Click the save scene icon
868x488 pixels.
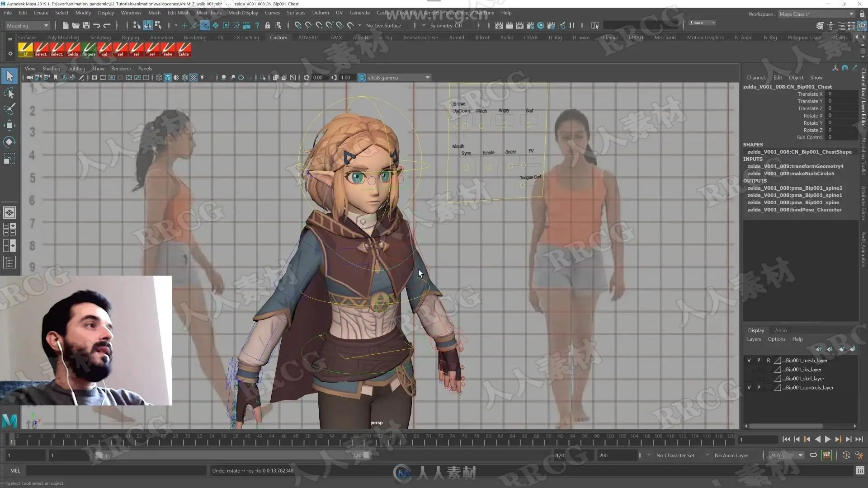86,25
